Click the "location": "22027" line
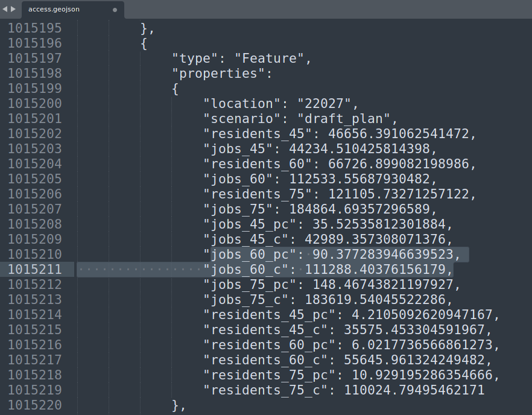 (x=281, y=104)
